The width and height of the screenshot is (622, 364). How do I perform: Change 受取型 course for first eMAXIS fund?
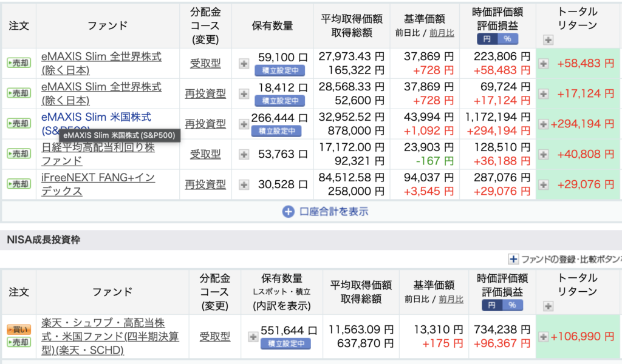(x=205, y=63)
